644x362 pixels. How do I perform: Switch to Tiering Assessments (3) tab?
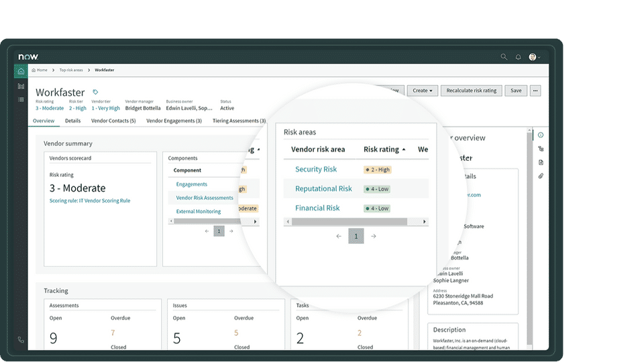click(239, 121)
